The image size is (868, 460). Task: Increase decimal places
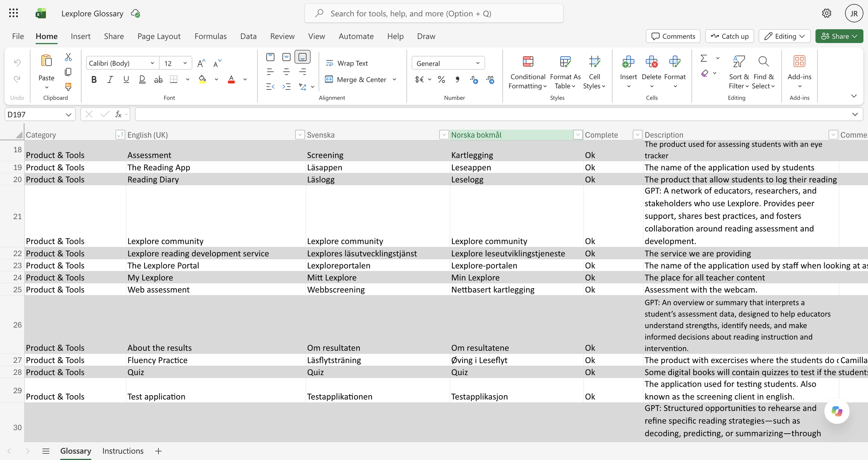click(x=474, y=79)
